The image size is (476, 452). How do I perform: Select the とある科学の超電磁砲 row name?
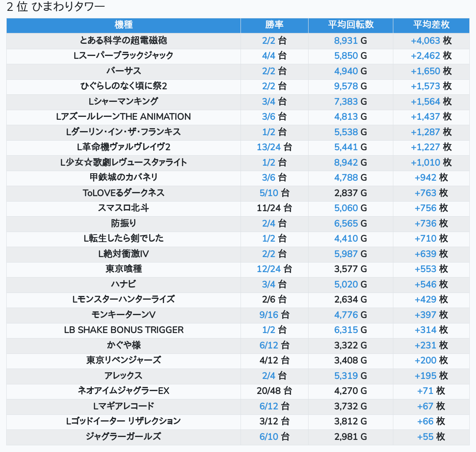point(124,40)
